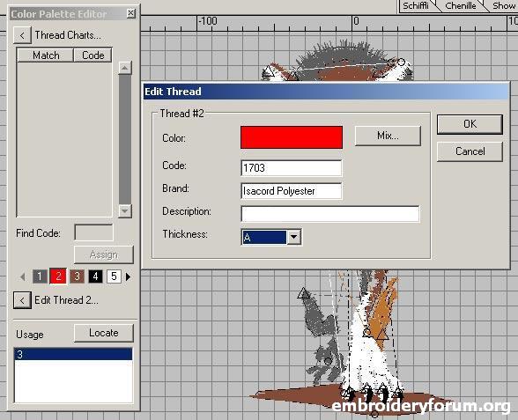
Task: Click the Locate button
Action: (104, 333)
